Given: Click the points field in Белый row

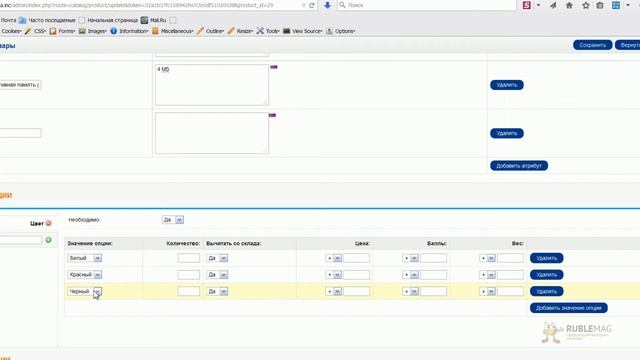Looking at the screenshot, I should [433, 258].
